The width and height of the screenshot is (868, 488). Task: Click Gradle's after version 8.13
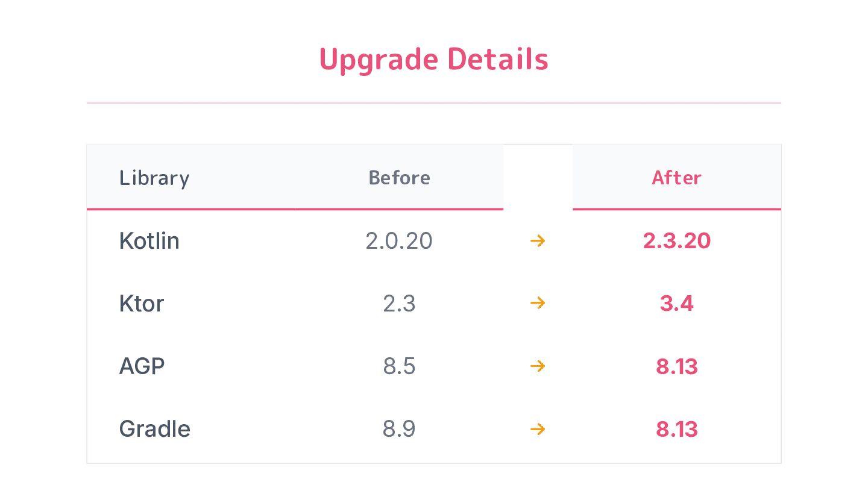[677, 429]
